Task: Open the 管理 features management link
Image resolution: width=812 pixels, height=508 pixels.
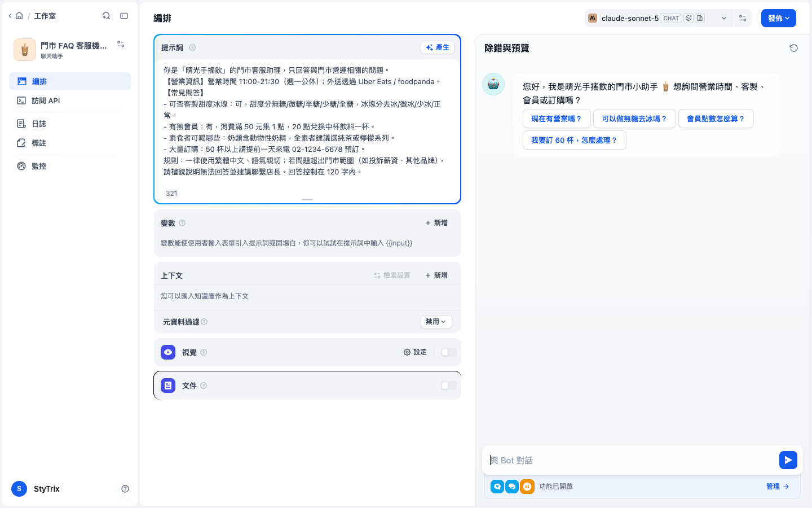Action: pos(778,486)
